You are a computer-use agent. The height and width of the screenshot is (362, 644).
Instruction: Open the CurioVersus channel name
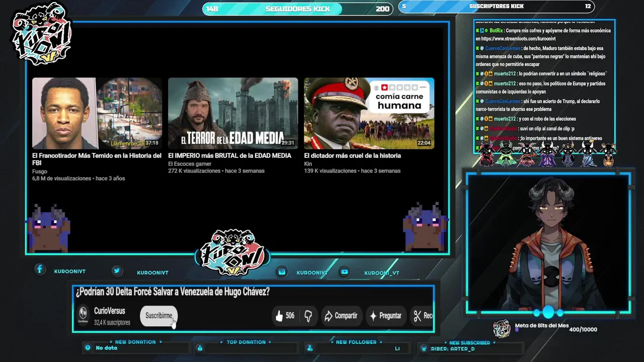tap(110, 311)
